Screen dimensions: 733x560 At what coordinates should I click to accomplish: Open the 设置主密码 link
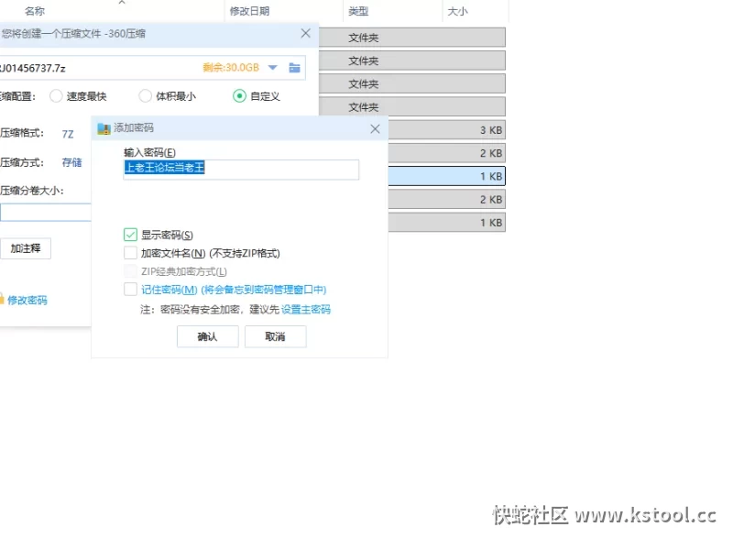(306, 310)
